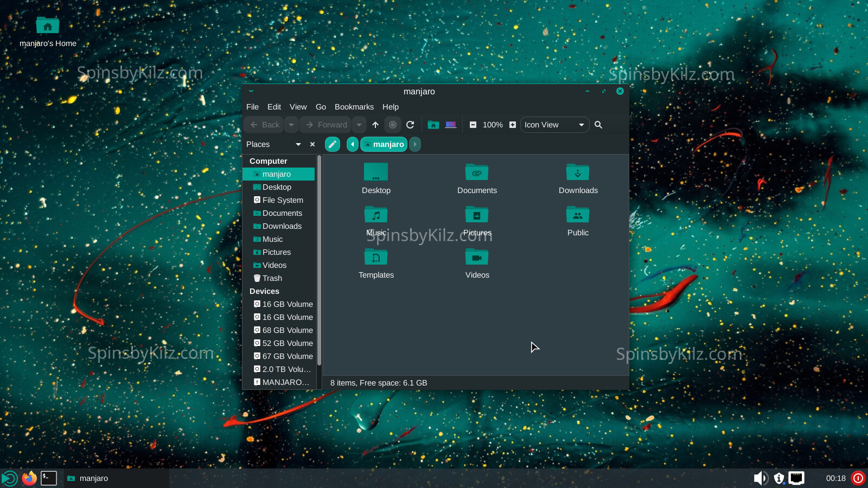Select the 68 GB Volume device
Viewport: 868px width, 488px height.
tap(279, 330)
